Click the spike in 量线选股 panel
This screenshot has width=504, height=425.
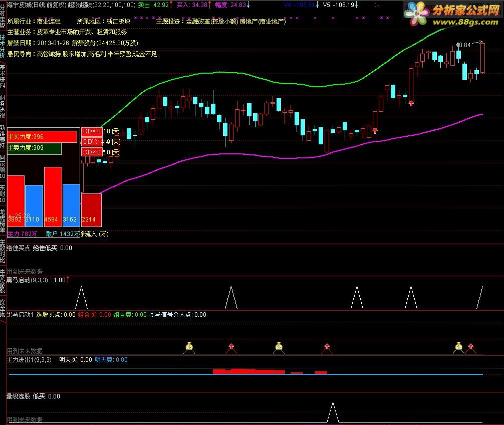[333, 412]
